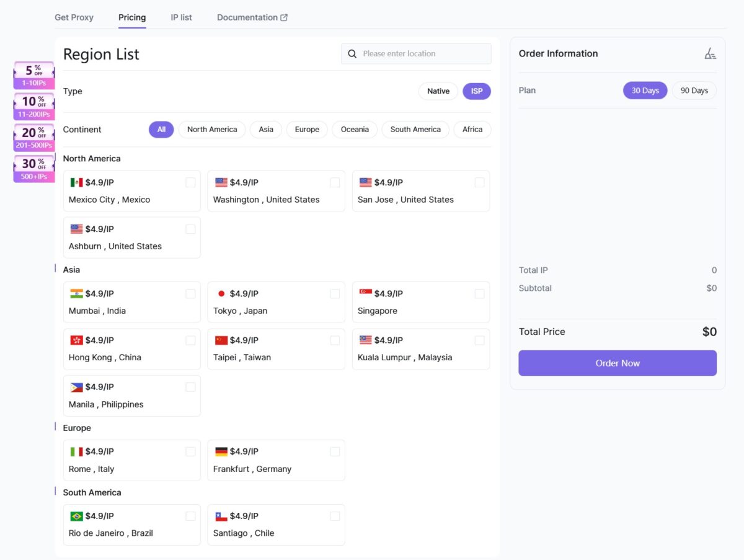Check the Taipei, Taiwan checkbox

tap(335, 340)
